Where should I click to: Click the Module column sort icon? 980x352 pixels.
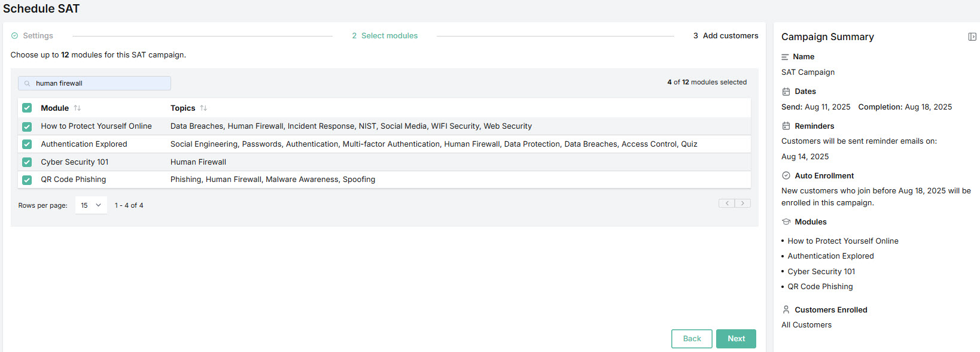77,108
